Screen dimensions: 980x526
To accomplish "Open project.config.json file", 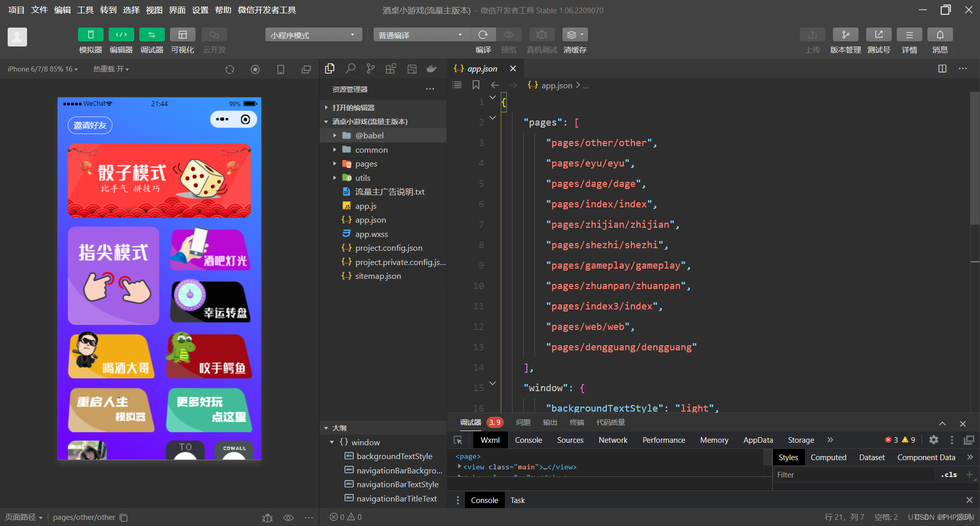I will pyautogui.click(x=383, y=248).
